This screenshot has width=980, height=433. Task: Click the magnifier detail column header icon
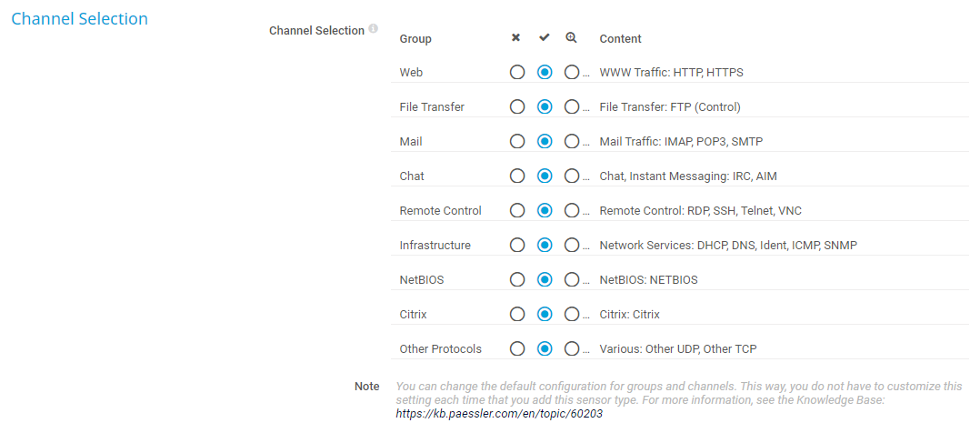point(571,38)
